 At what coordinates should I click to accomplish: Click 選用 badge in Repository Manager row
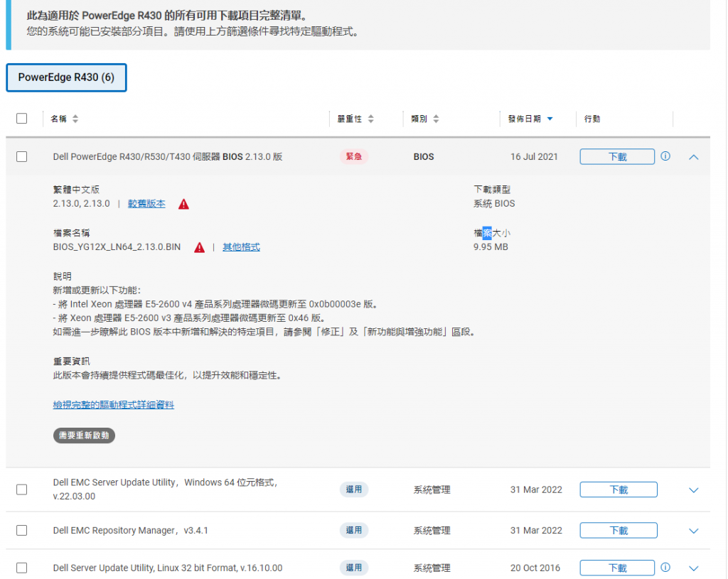click(x=354, y=530)
